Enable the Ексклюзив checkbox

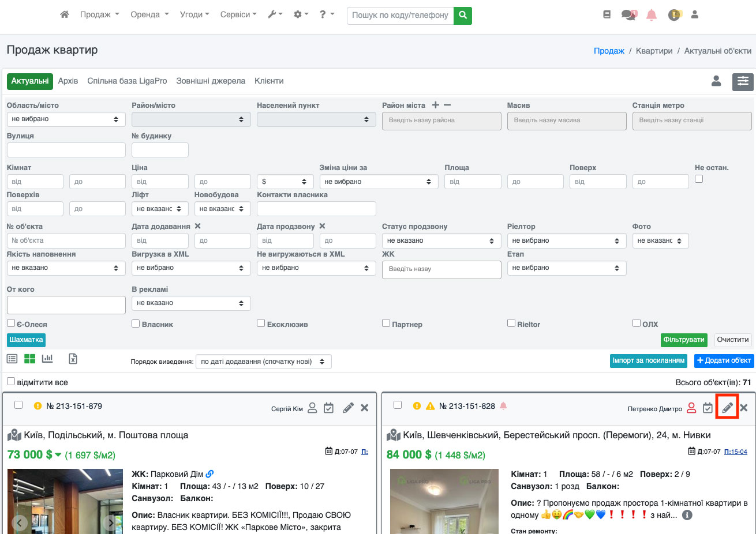[261, 324]
